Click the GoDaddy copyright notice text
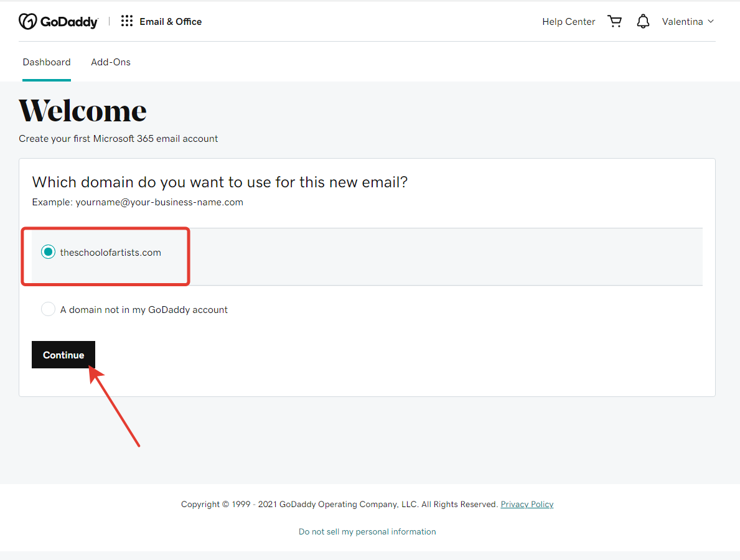 pos(339,505)
